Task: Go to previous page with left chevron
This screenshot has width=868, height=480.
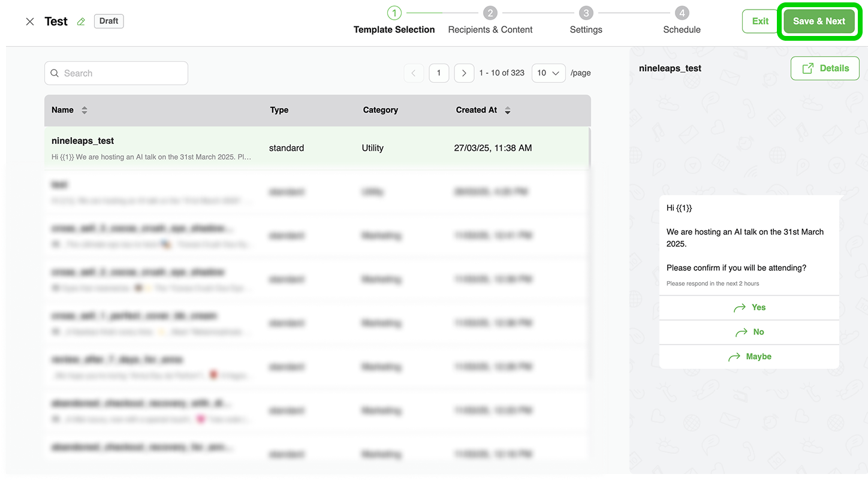Action: [x=414, y=73]
